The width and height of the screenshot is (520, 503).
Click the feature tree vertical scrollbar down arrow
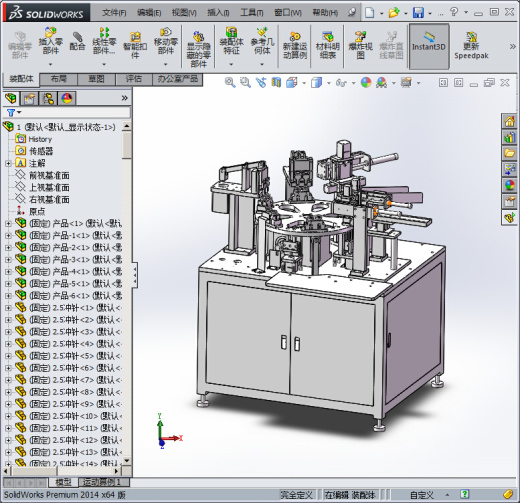click(x=127, y=461)
